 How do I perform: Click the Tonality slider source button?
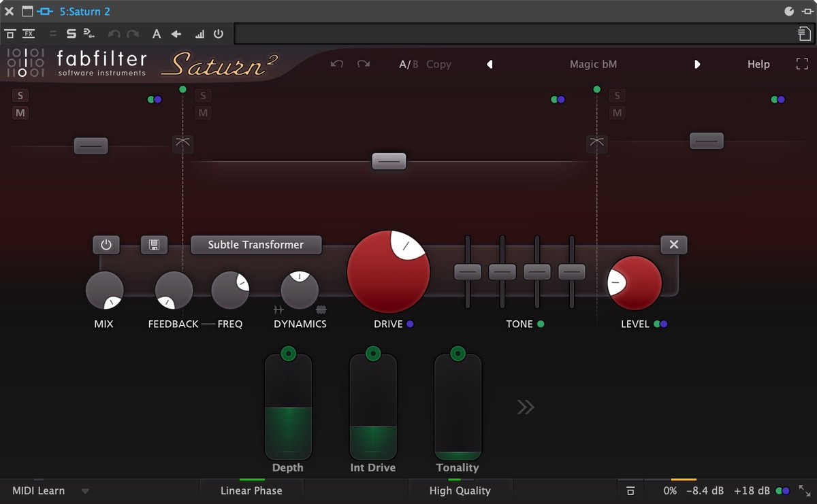coord(458,354)
